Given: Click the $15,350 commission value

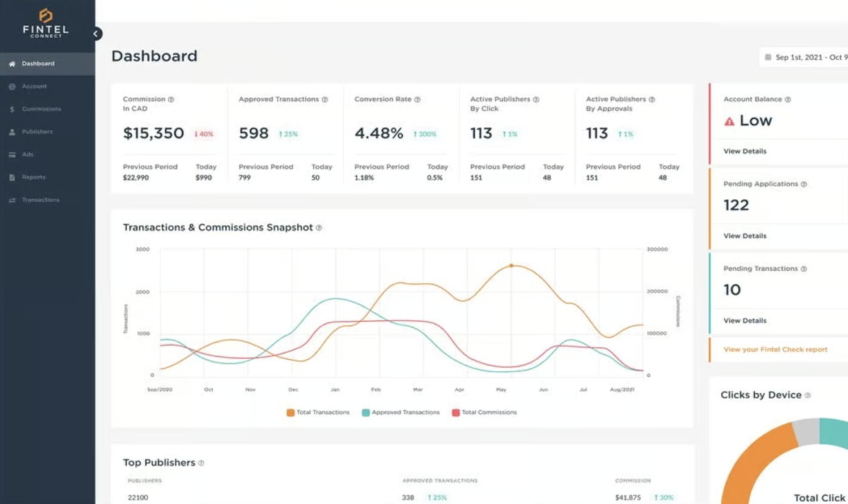Looking at the screenshot, I should (x=153, y=134).
